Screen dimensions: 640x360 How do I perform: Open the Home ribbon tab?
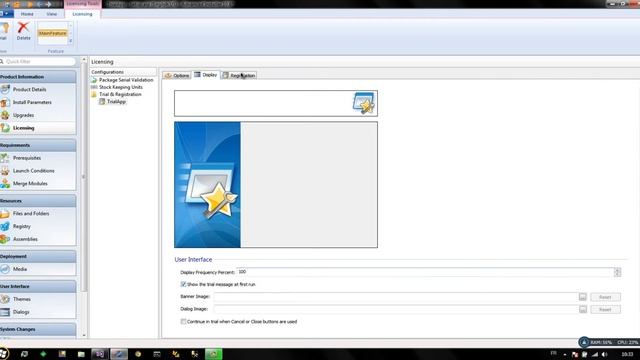tap(27, 14)
